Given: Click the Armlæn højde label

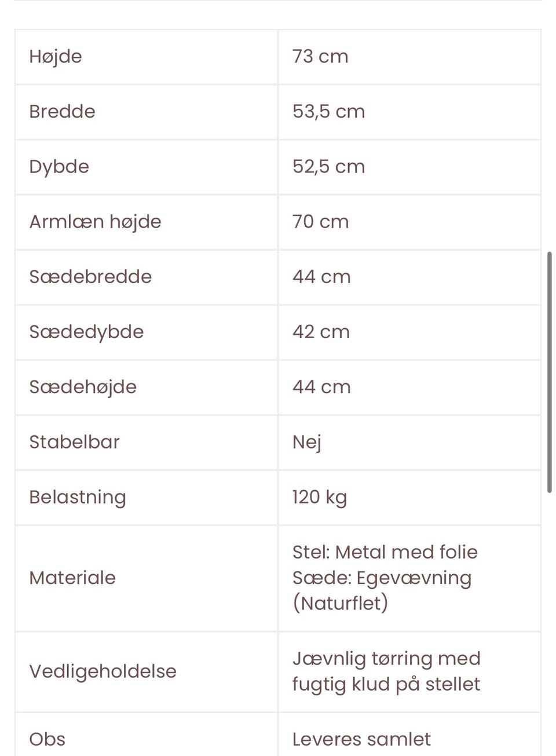Looking at the screenshot, I should pyautogui.click(x=95, y=222).
